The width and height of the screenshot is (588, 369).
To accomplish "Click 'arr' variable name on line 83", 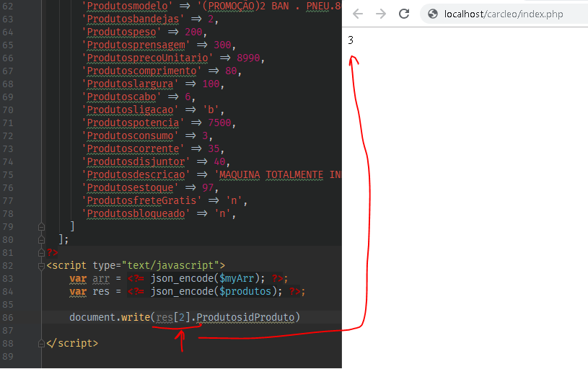I will (101, 279).
